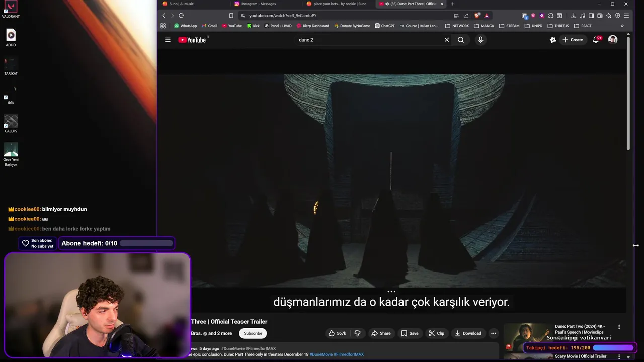The width and height of the screenshot is (644, 362).
Task: Open the WhatsApp bookmark
Action: (x=185, y=26)
